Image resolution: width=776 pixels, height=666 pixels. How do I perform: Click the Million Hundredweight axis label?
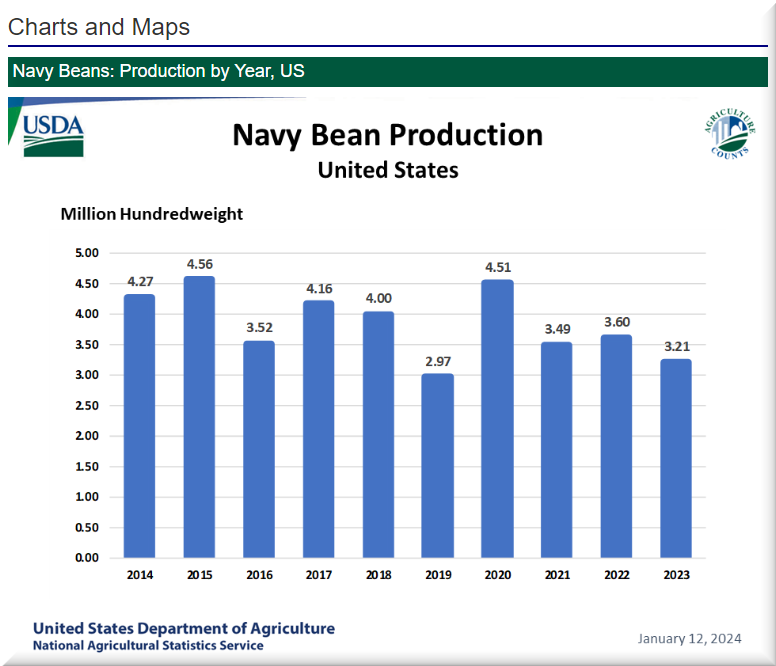point(151,214)
